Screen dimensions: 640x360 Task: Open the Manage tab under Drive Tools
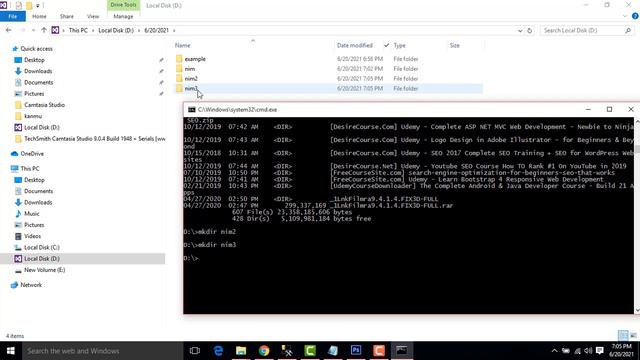(x=123, y=16)
